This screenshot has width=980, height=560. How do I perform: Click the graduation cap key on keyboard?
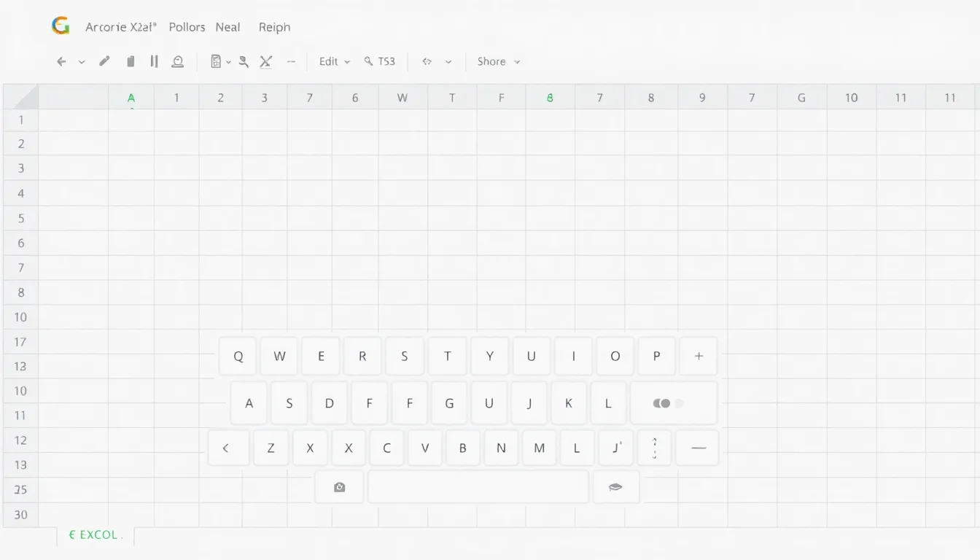coord(615,487)
